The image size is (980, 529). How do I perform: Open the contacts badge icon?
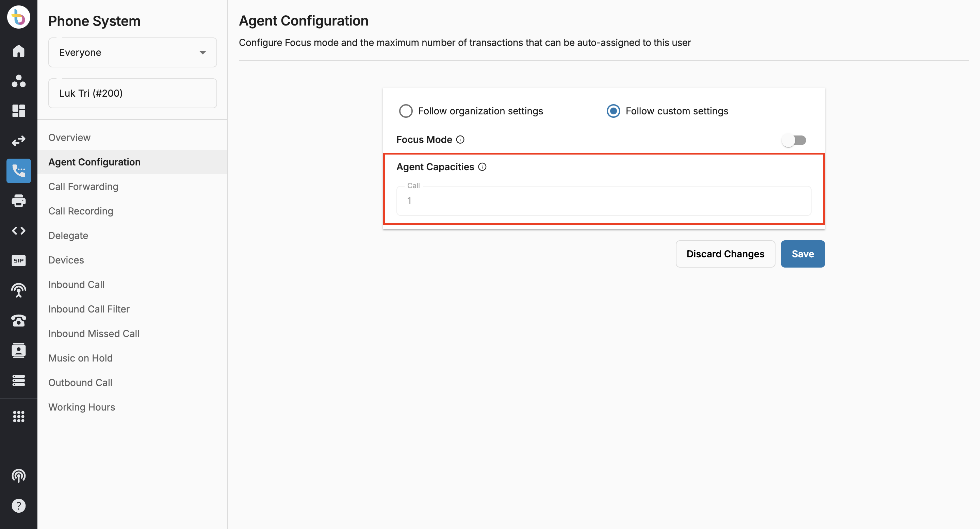tap(18, 350)
